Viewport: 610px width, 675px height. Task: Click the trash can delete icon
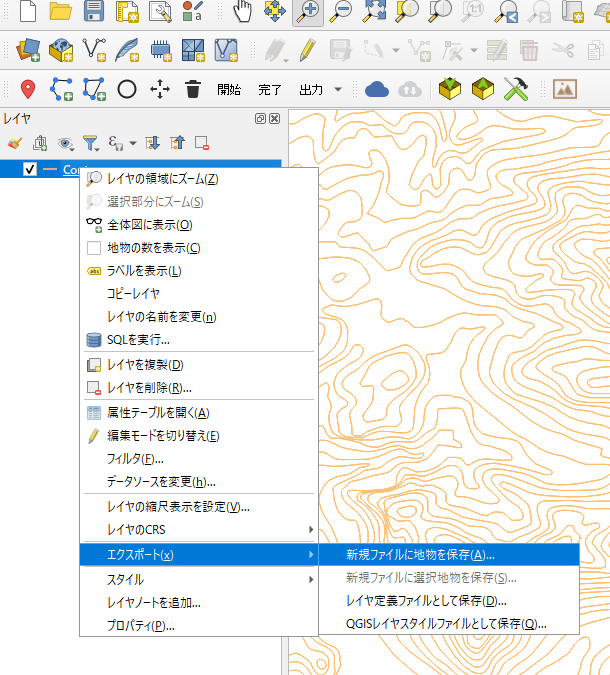[193, 89]
